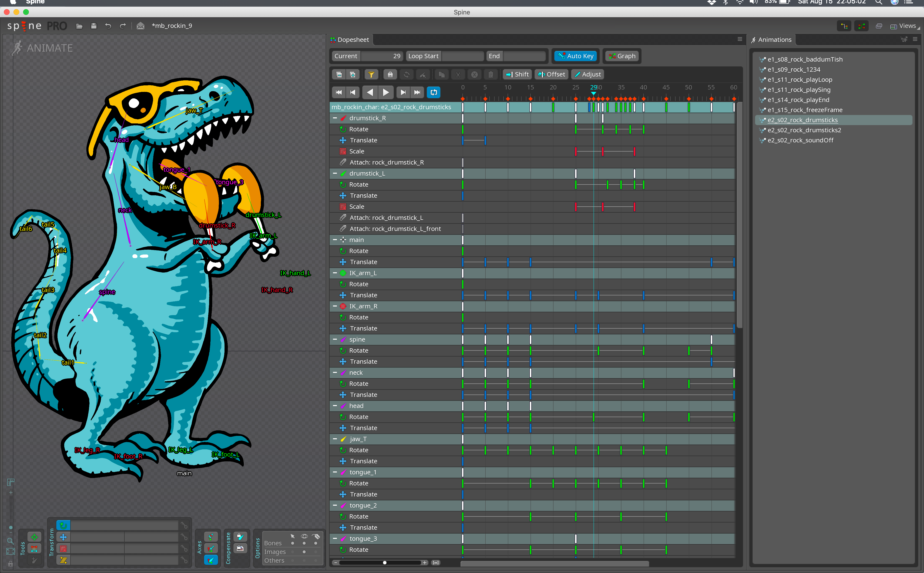Select animation e1_s11_rock_playSing

(x=799, y=90)
